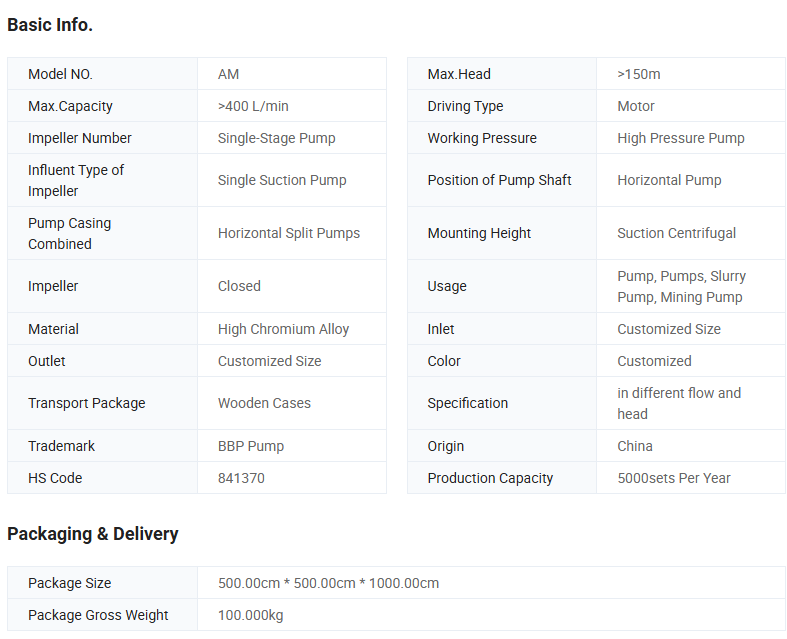The image size is (787, 639).
Task: Select the Horizontal Split Pumps value
Action: (x=289, y=233)
